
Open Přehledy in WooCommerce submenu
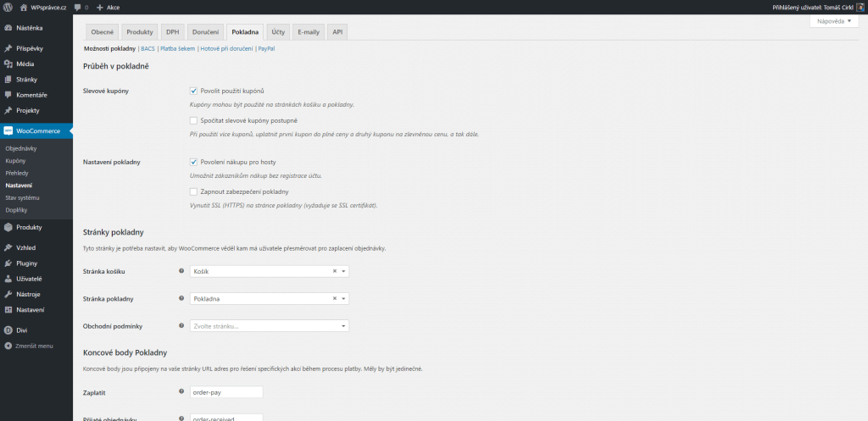coord(17,173)
